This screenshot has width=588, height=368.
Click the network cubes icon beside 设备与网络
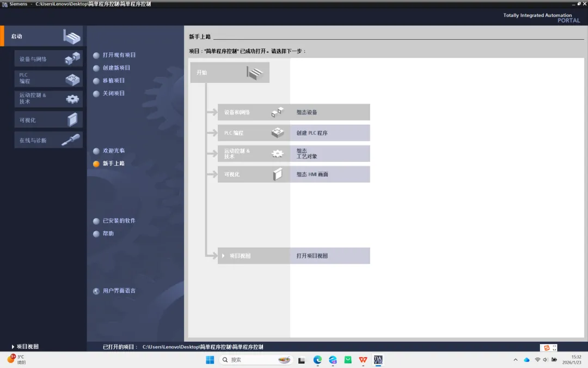pyautogui.click(x=72, y=58)
